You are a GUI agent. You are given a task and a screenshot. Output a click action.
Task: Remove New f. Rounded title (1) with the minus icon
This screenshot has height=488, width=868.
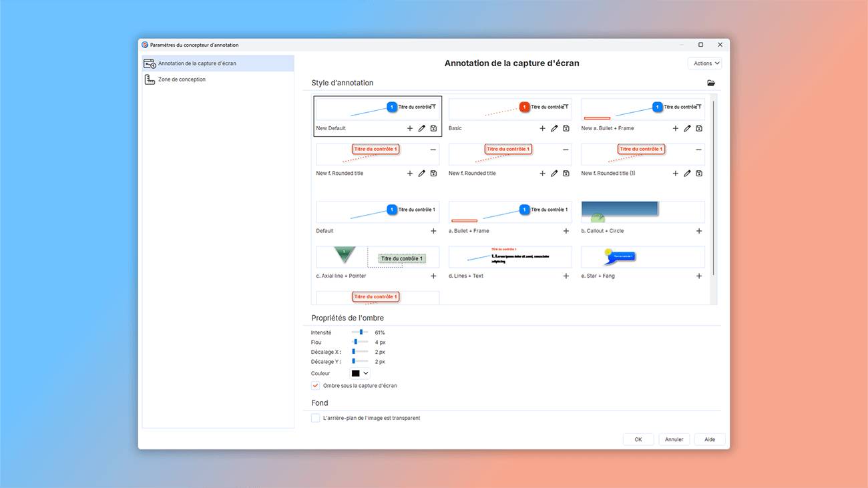pos(700,150)
